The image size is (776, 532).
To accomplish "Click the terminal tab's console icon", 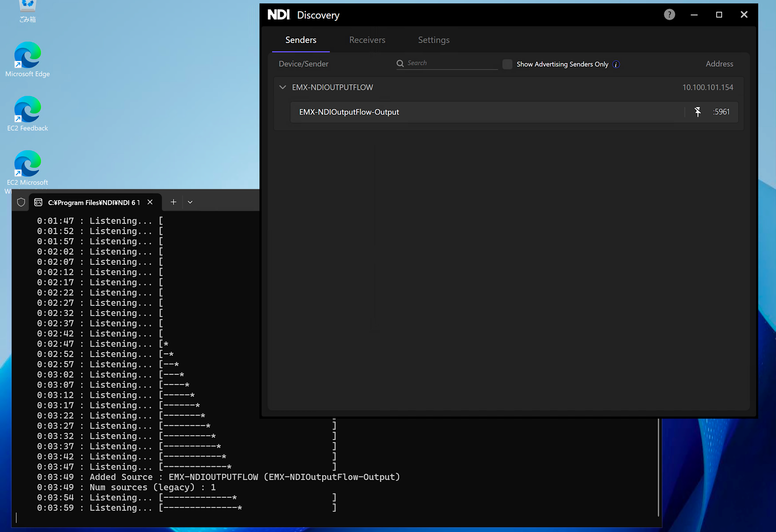I will [x=38, y=202].
